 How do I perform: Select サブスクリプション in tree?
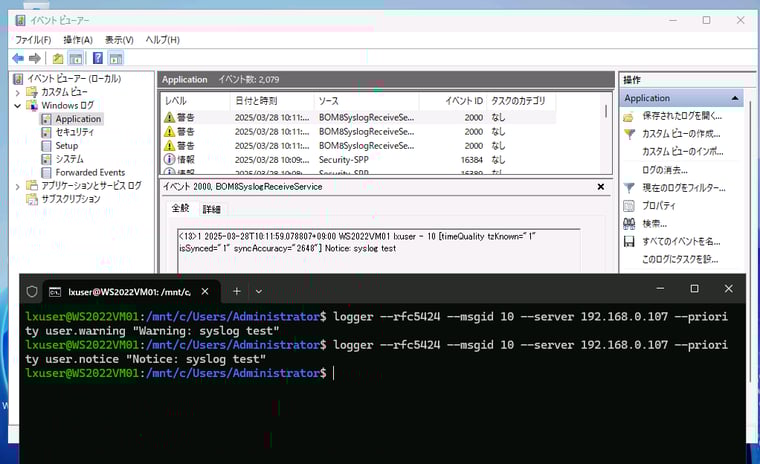click(71, 199)
